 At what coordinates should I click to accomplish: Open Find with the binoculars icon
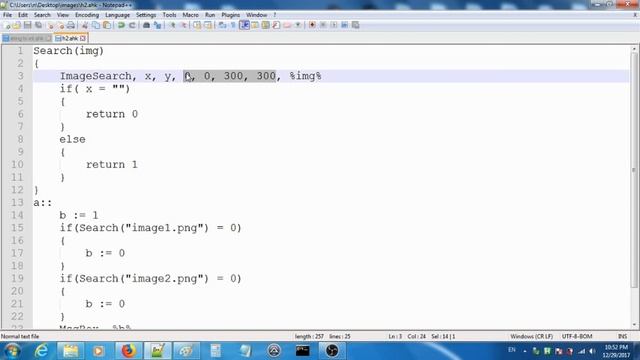point(147,25)
